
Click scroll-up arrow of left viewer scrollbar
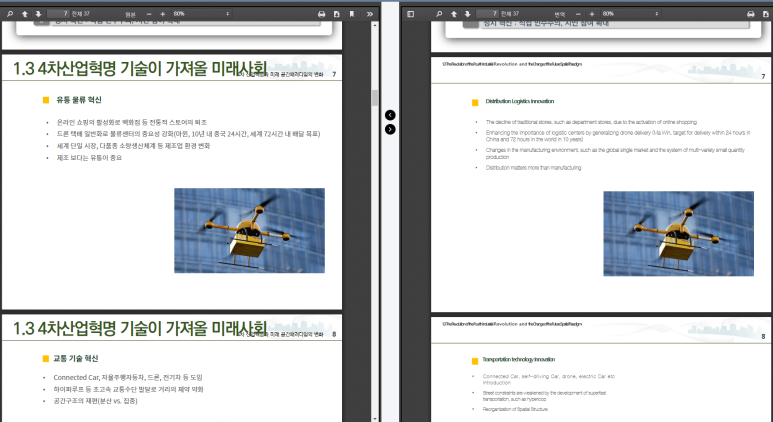pyautogui.click(x=375, y=25)
